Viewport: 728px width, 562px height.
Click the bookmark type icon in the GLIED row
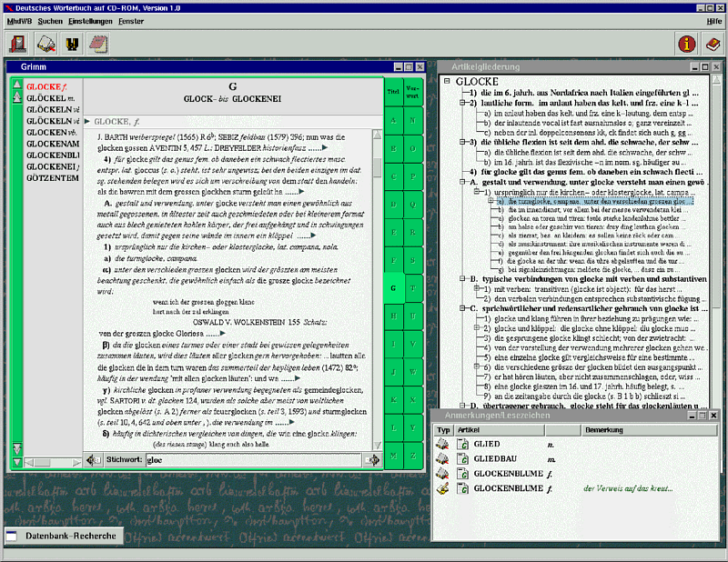tap(442, 444)
